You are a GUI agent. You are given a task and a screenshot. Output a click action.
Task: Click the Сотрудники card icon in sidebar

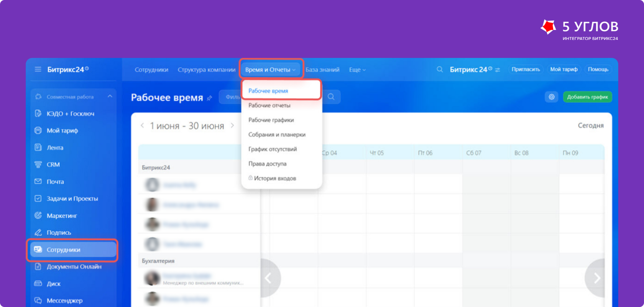click(38, 250)
